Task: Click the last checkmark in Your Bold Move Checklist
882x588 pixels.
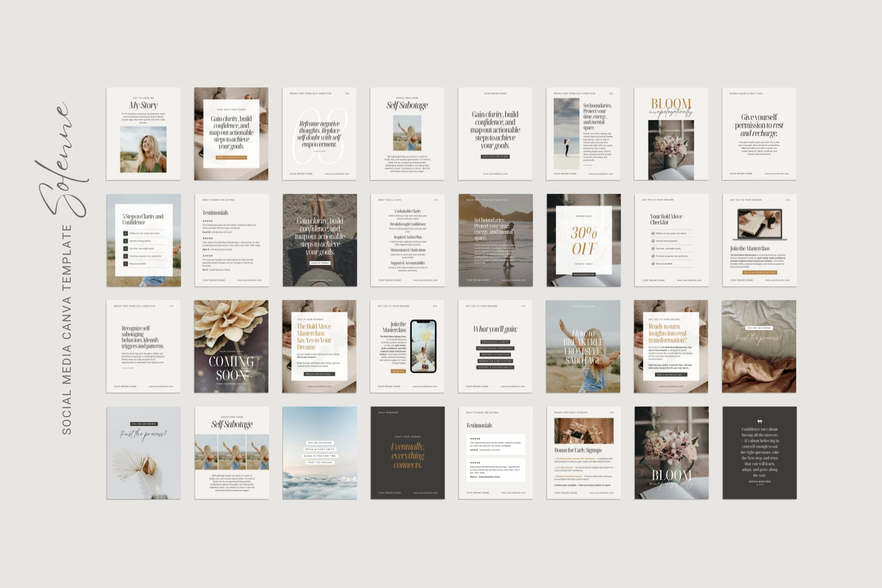Action: 652,264
